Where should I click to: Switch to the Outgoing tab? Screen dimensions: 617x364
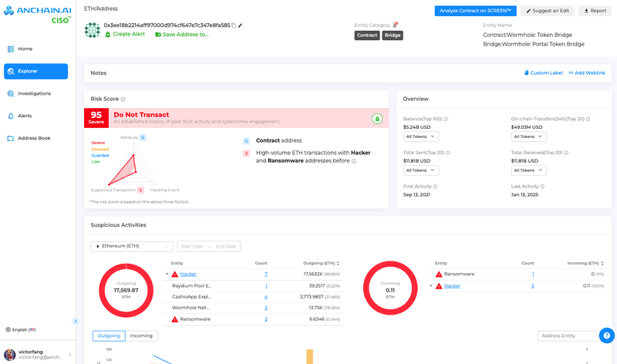click(x=109, y=335)
